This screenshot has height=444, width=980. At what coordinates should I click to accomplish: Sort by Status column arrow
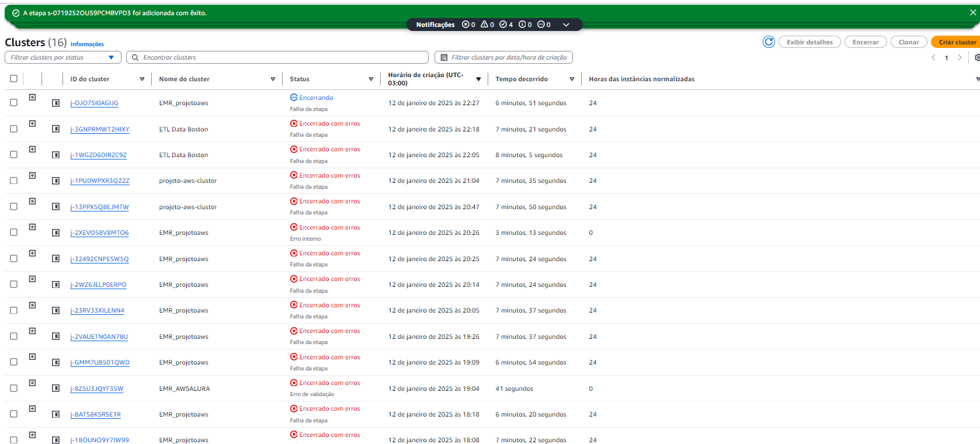(x=371, y=79)
